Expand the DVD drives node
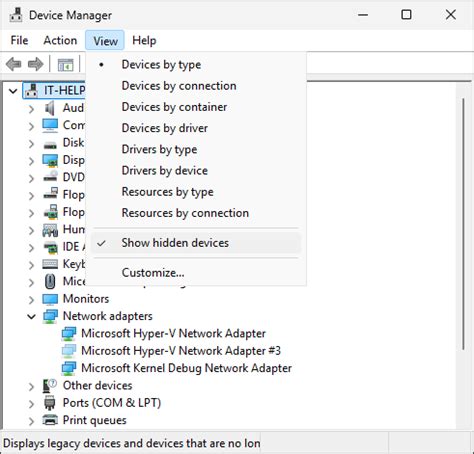Screen dimensions: 474x454 [x=31, y=178]
